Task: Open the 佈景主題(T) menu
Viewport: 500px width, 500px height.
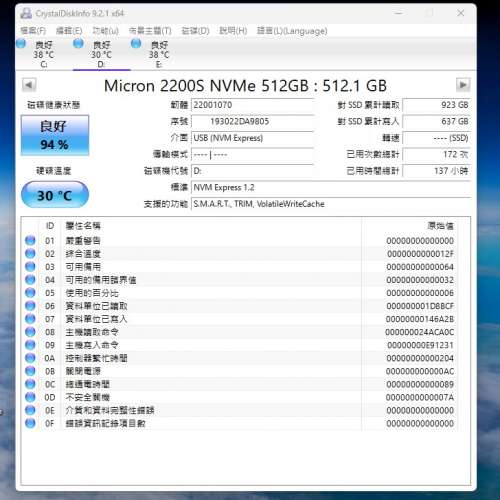Action: coord(150,31)
